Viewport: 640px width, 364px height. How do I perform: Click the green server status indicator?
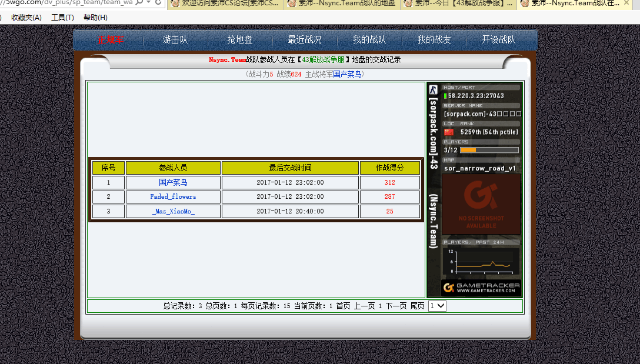click(x=445, y=96)
